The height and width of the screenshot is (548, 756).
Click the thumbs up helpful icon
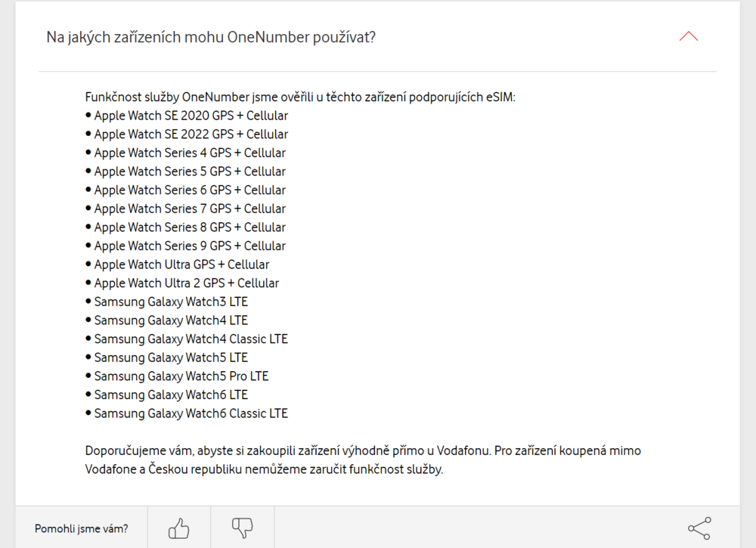point(179,528)
